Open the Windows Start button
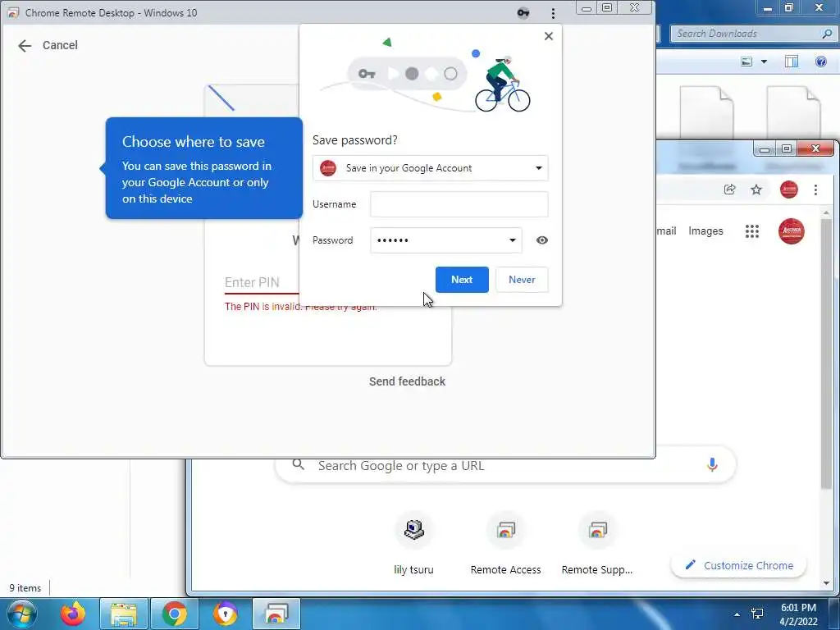 pos(21,614)
